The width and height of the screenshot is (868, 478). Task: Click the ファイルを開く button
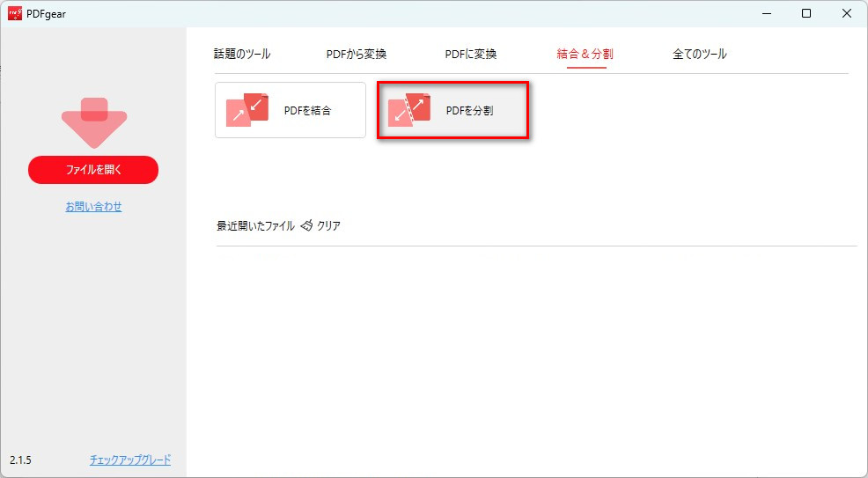click(93, 170)
